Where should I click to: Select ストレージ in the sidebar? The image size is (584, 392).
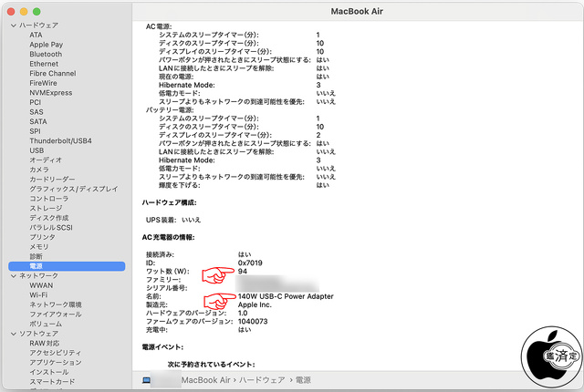(x=46, y=208)
